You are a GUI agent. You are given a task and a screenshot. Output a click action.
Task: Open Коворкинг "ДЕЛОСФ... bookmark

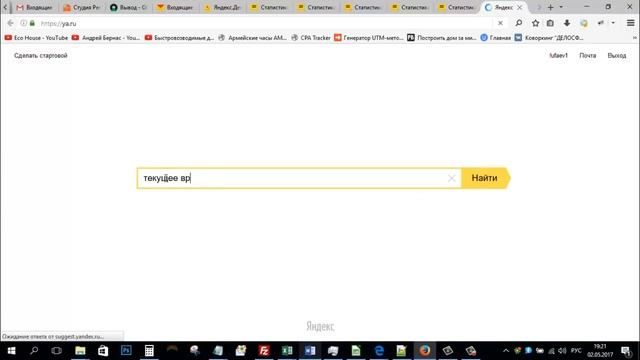[x=549, y=38]
